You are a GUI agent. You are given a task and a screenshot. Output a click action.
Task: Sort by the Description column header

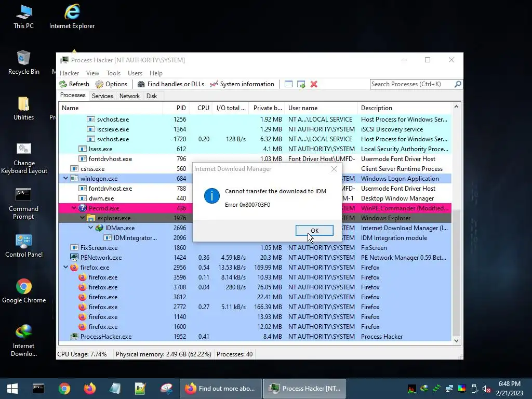pyautogui.click(x=404, y=108)
